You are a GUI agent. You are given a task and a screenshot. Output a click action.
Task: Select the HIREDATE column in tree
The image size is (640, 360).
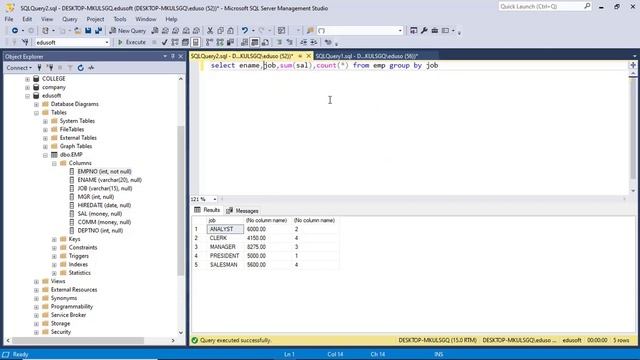[104, 205]
